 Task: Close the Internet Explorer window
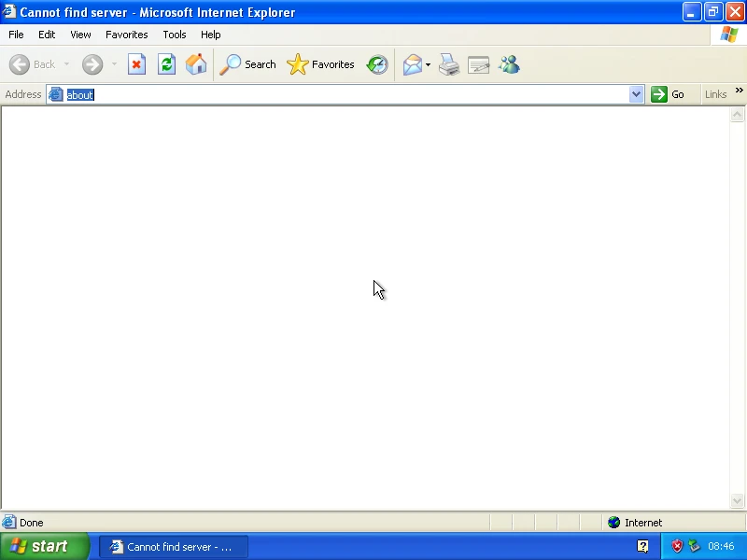tap(735, 12)
